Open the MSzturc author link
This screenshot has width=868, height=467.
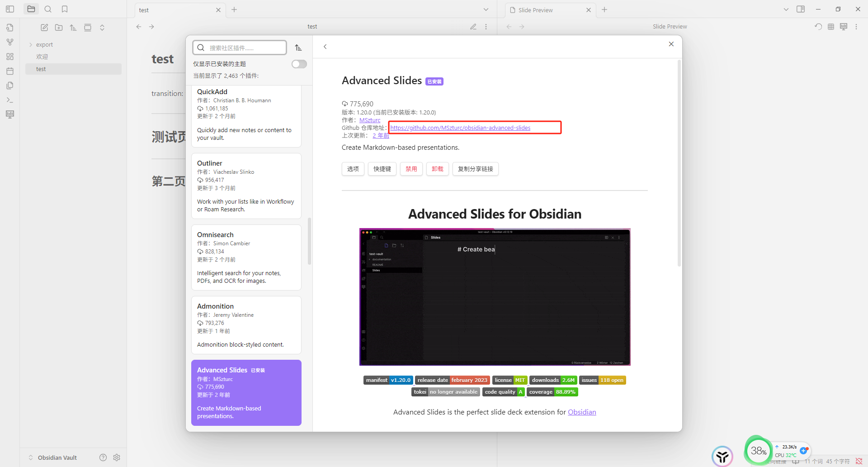coord(369,120)
